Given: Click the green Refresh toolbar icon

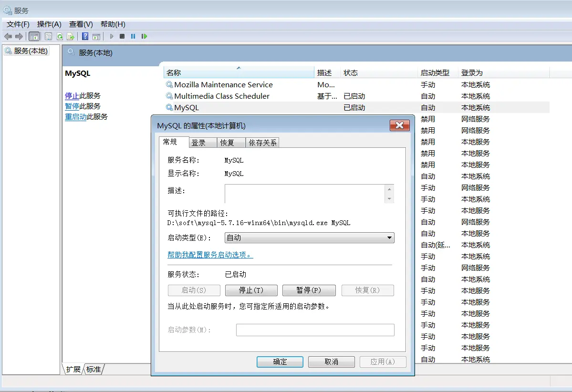Looking at the screenshot, I should pos(60,36).
